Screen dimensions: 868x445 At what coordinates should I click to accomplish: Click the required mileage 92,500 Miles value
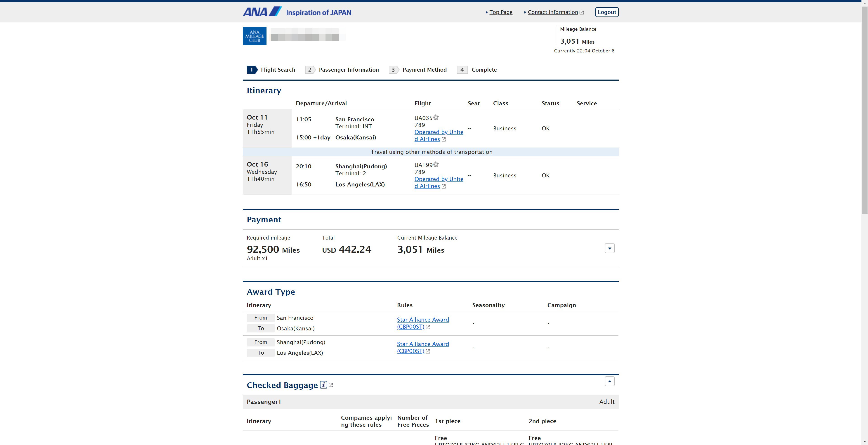[x=273, y=250]
